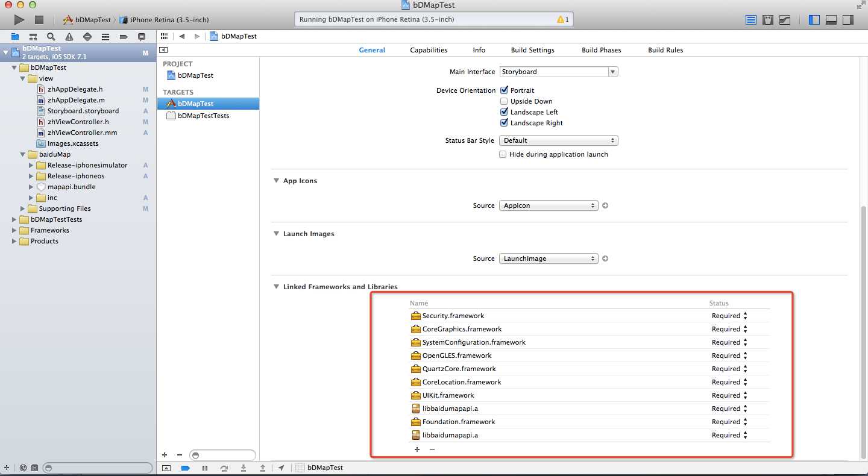Enable Upside Down orientation
Screen dimensions: 868x476
[504, 101]
